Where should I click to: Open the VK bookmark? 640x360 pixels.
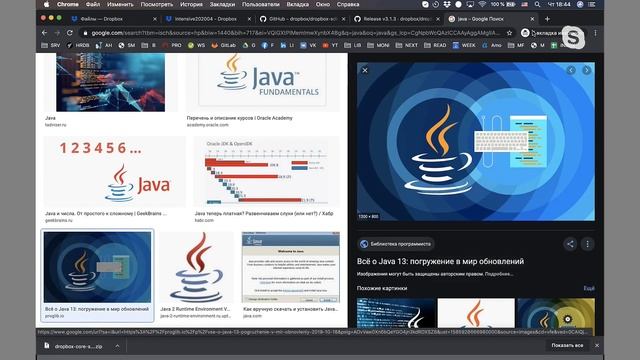308,45
